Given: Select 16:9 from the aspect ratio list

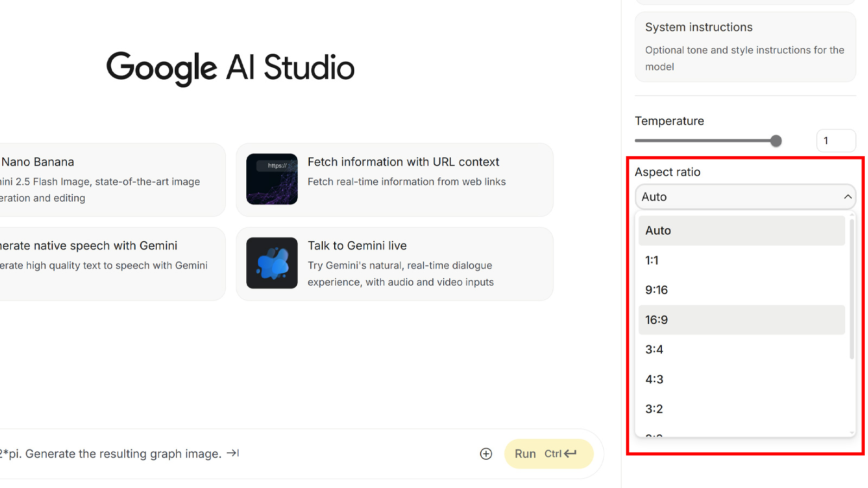Looking at the screenshot, I should pyautogui.click(x=741, y=320).
